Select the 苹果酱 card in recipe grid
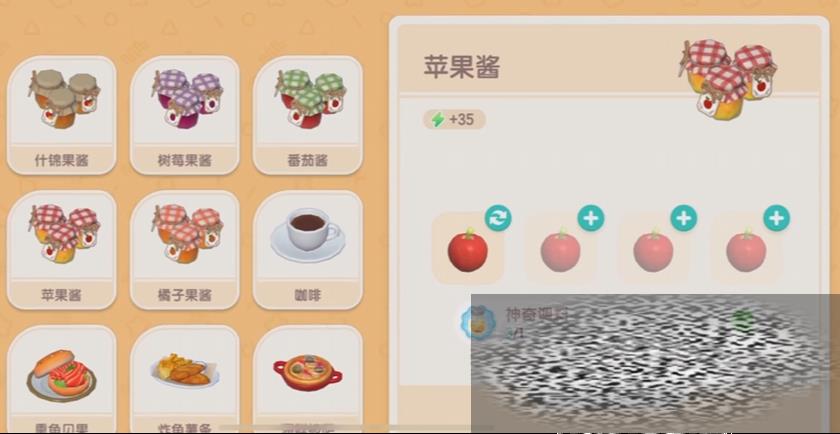840x434 pixels. [x=62, y=250]
